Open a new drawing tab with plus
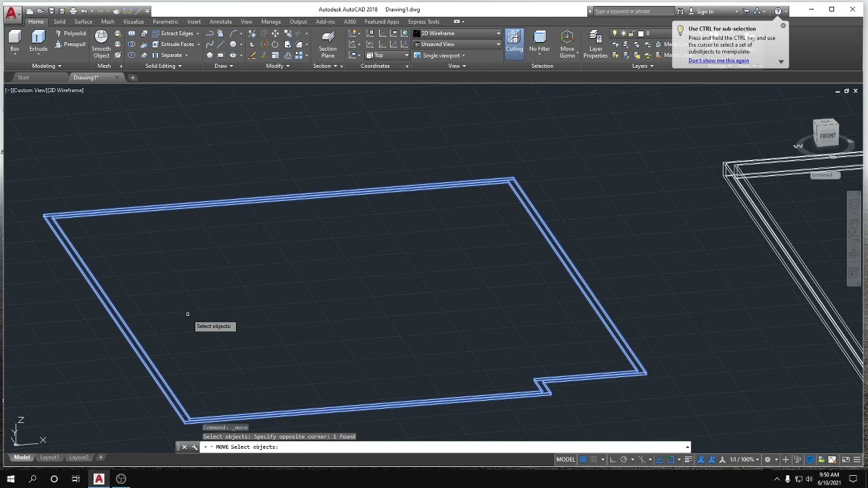 (x=133, y=77)
